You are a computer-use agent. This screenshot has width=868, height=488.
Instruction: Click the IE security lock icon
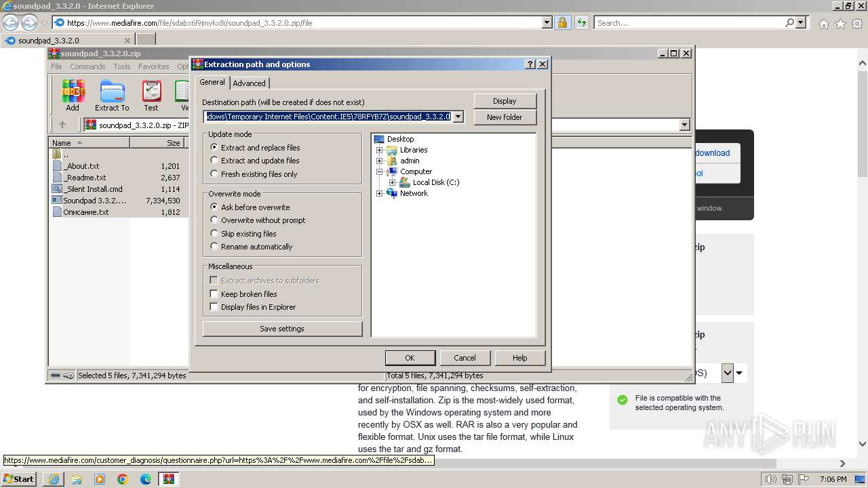[x=562, y=22]
